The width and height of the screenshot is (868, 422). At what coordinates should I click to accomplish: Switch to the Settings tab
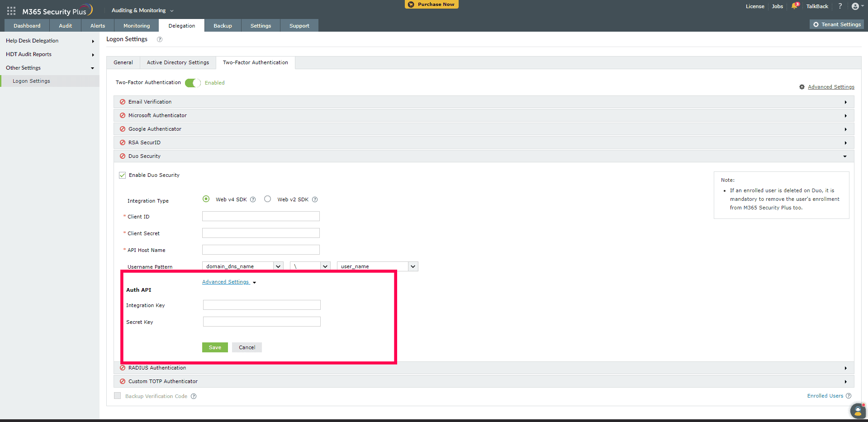[x=261, y=26]
